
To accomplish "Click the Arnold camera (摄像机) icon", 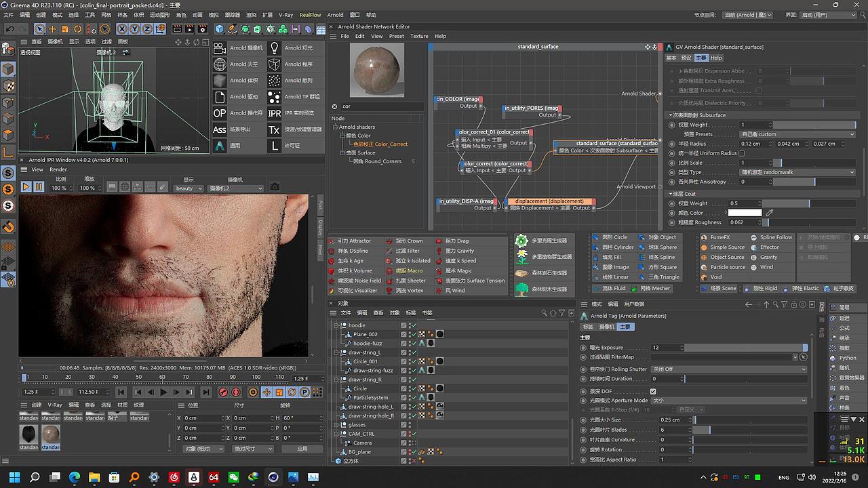I will [220, 48].
